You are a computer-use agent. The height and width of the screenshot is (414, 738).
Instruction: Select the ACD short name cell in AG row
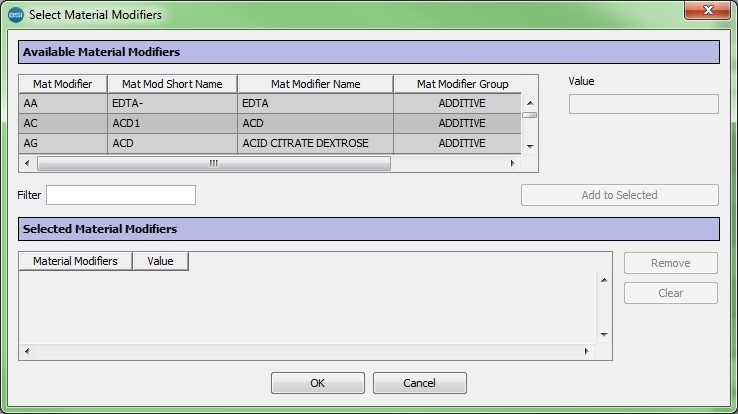[x=172, y=143]
